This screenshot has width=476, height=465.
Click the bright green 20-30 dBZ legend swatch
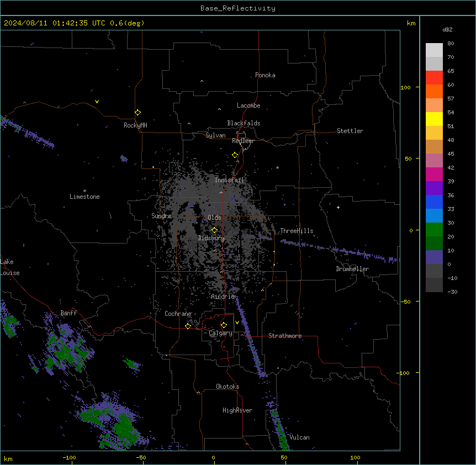tap(434, 230)
